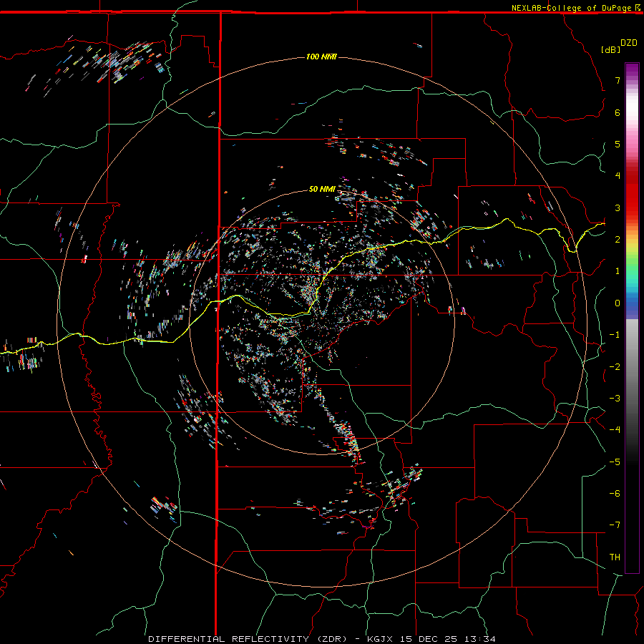Click the NEXLAB-College of DuPage label
The width and height of the screenshot is (644, 644).
[x=571, y=8]
